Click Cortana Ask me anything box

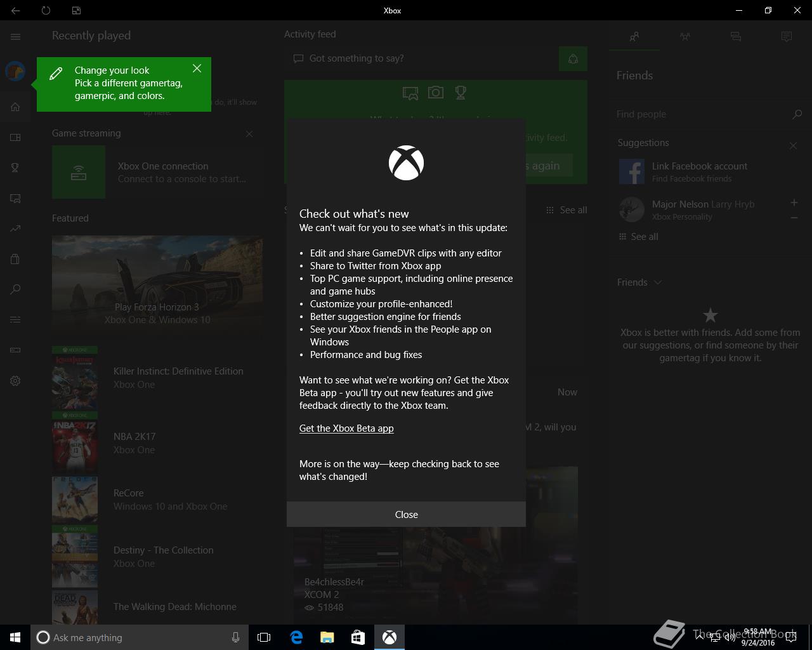(x=140, y=637)
